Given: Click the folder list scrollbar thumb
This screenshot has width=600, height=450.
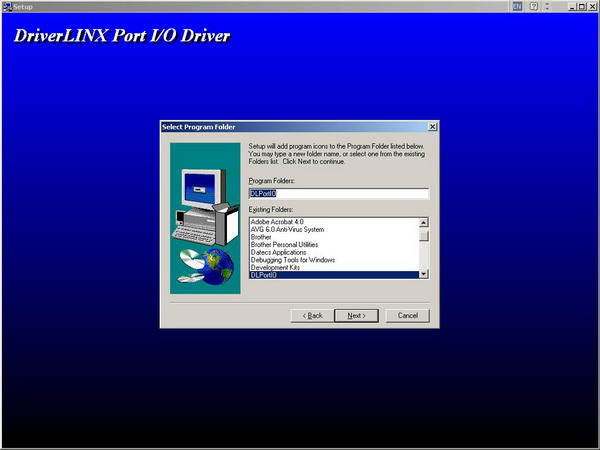Looking at the screenshot, I should tap(424, 235).
